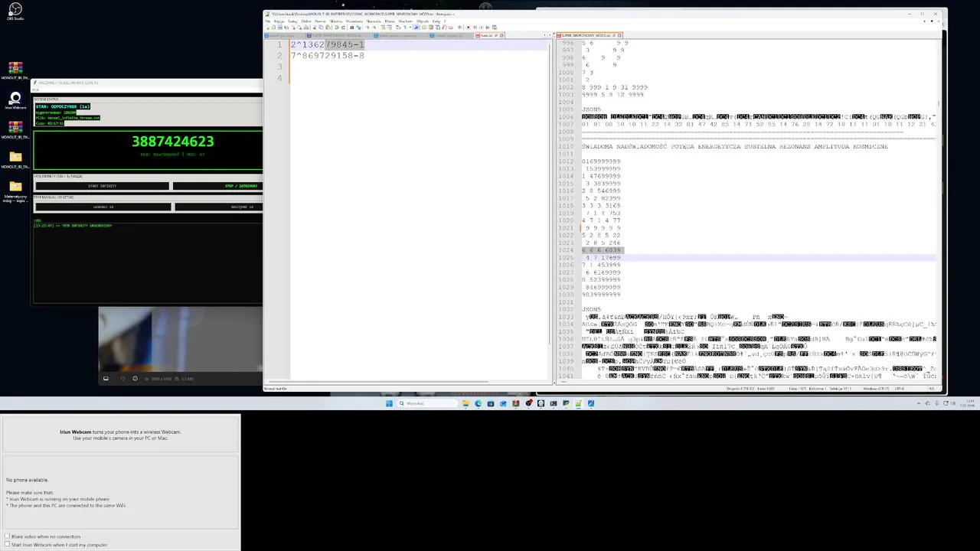The image size is (980, 551).
Task: Click the Print icon in Notepad++ toolbar
Action: tap(306, 28)
